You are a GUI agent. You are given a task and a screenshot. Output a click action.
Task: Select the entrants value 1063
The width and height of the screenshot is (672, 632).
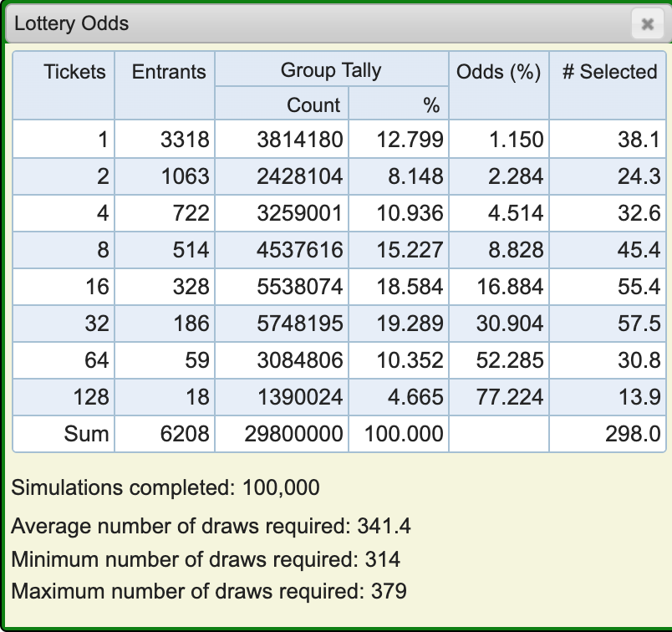186,176
